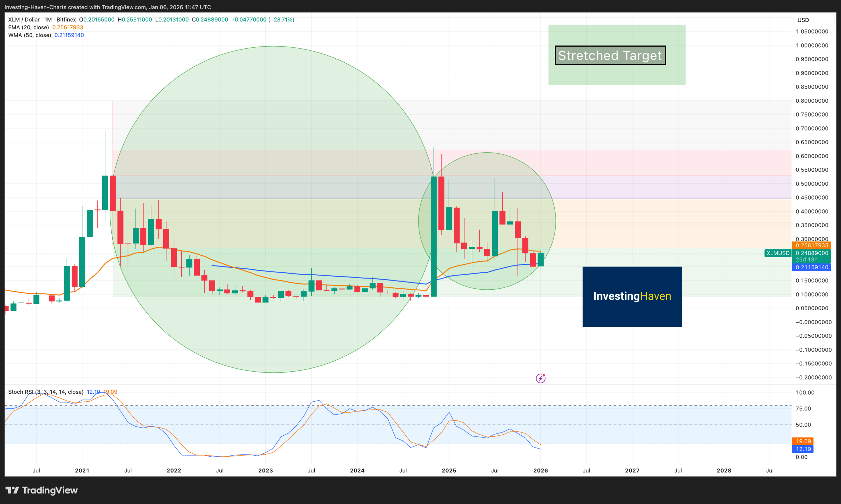Image resolution: width=841 pixels, height=504 pixels.
Task: Click the green XLMUSD current price tag
Action: (812, 253)
